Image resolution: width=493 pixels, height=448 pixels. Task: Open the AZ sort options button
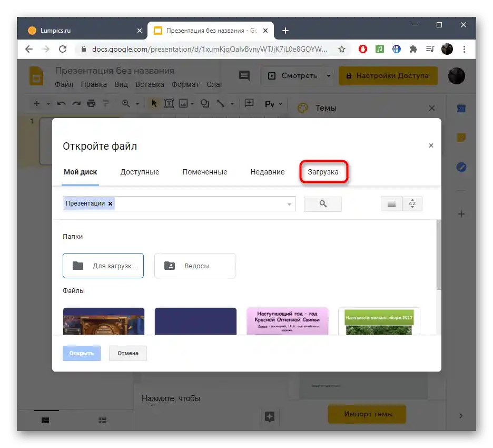pos(412,204)
